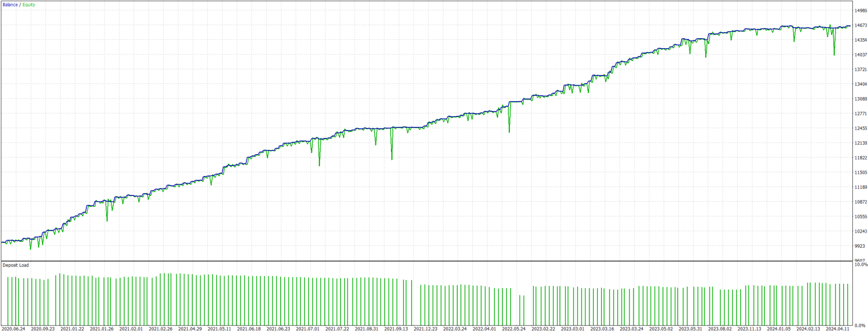This screenshot has width=868, height=332.
Task: Click the 2024.04.11 date label
Action: [x=838, y=329]
